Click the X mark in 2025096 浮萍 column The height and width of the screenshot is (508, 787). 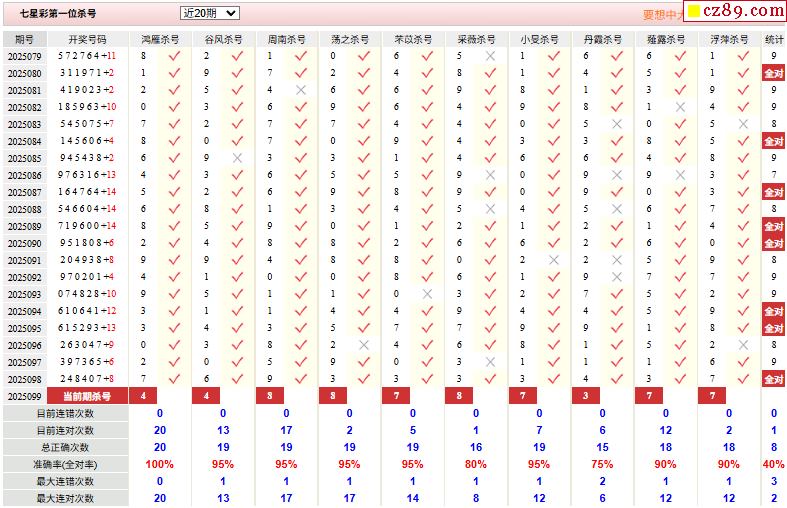[743, 345]
